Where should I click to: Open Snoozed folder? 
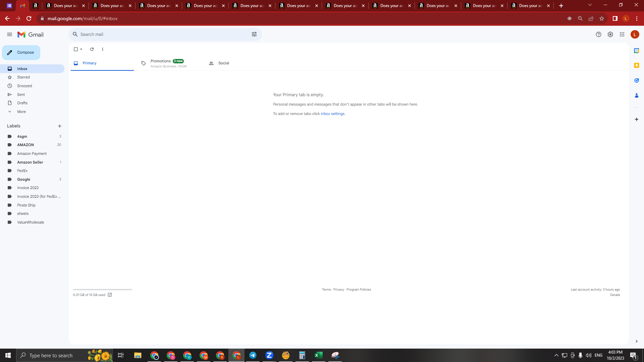coord(32,86)
